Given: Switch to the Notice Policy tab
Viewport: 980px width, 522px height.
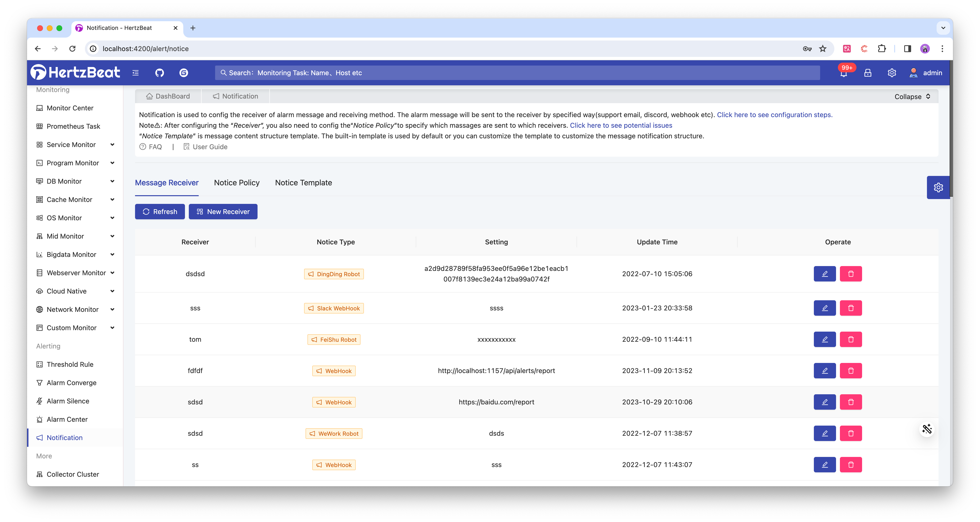Looking at the screenshot, I should pyautogui.click(x=237, y=182).
